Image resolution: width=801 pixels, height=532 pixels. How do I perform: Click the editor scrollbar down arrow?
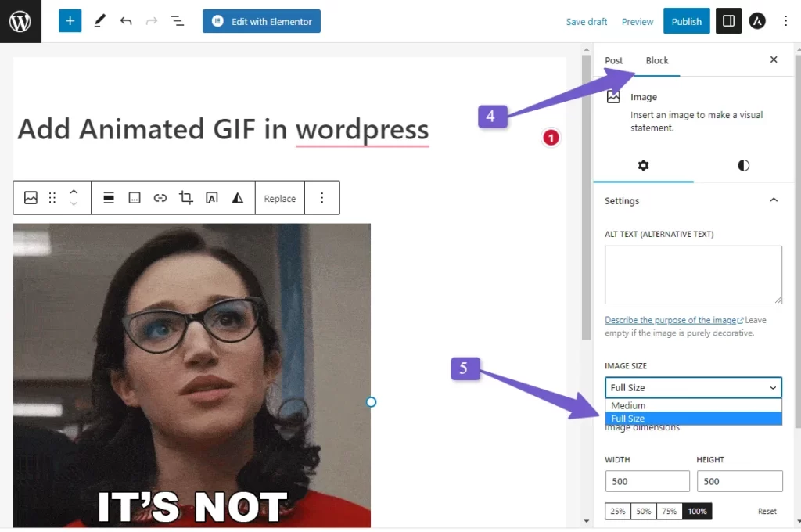[587, 521]
